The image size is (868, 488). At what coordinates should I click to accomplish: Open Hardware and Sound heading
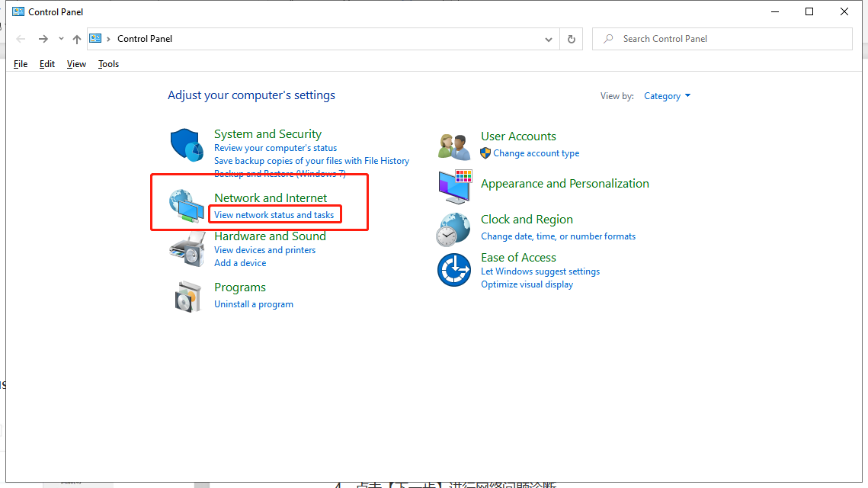click(x=270, y=236)
